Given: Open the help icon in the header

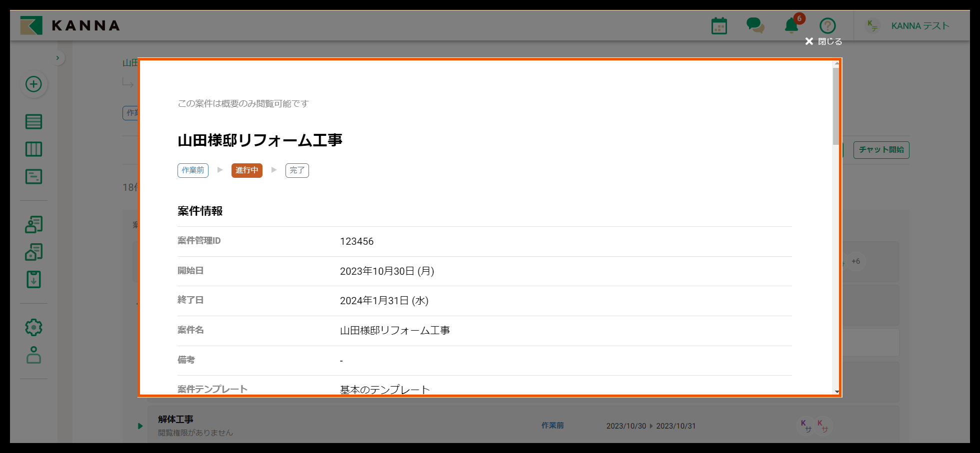Looking at the screenshot, I should (827, 25).
